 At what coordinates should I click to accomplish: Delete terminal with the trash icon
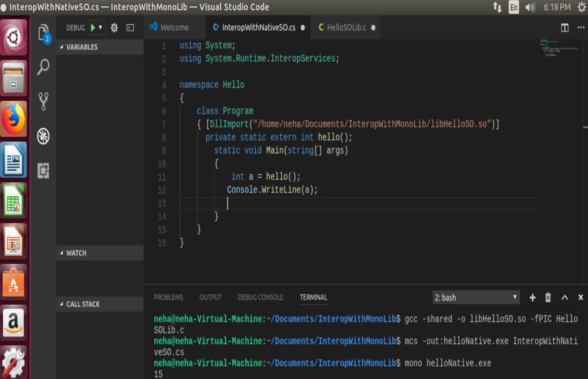pos(548,297)
